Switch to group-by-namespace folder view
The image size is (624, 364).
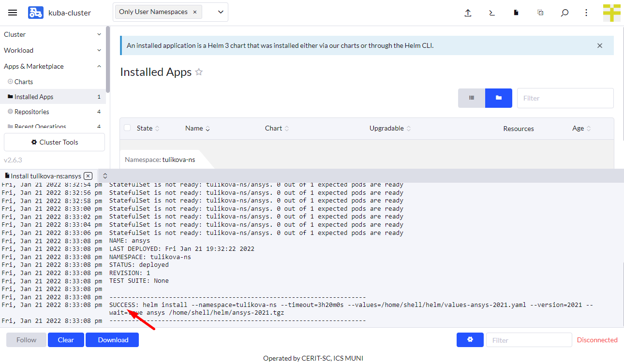pyautogui.click(x=498, y=98)
